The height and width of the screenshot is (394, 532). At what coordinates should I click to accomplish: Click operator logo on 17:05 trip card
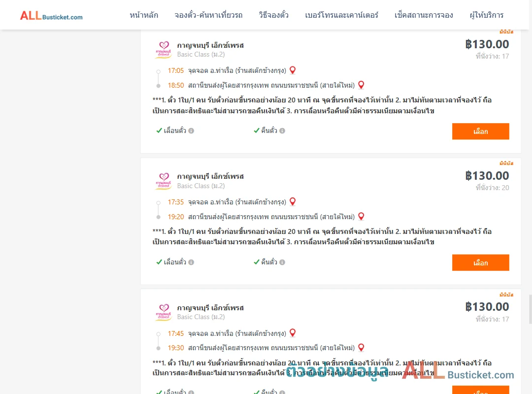click(x=164, y=50)
